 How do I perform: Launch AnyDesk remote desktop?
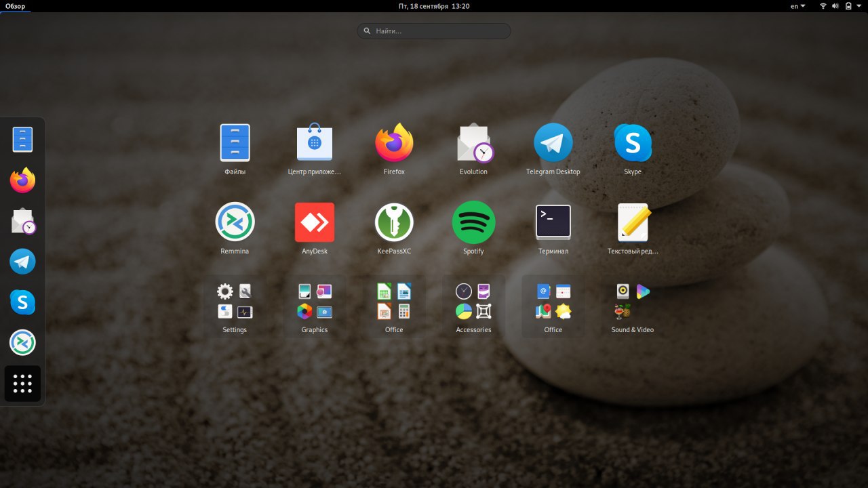pyautogui.click(x=314, y=222)
